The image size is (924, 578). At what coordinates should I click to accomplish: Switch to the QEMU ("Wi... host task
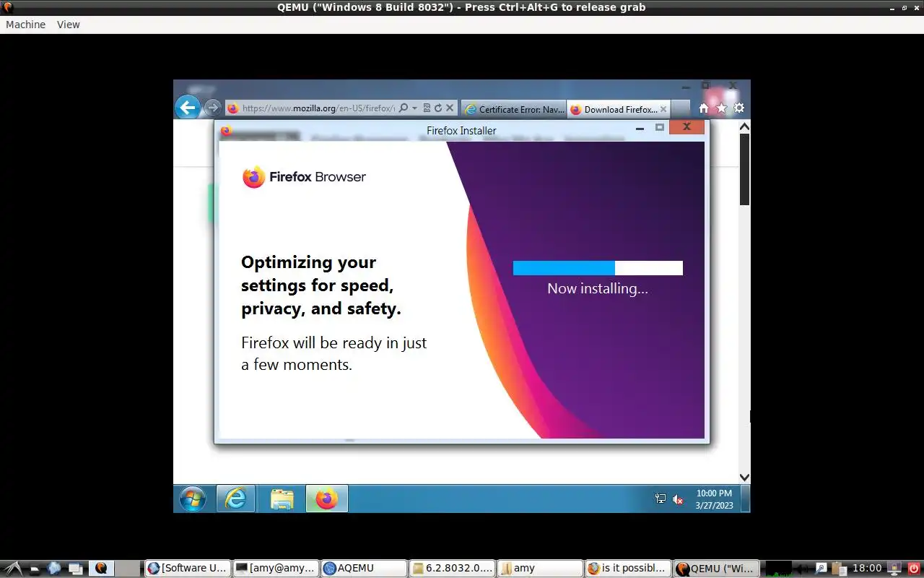pos(715,569)
